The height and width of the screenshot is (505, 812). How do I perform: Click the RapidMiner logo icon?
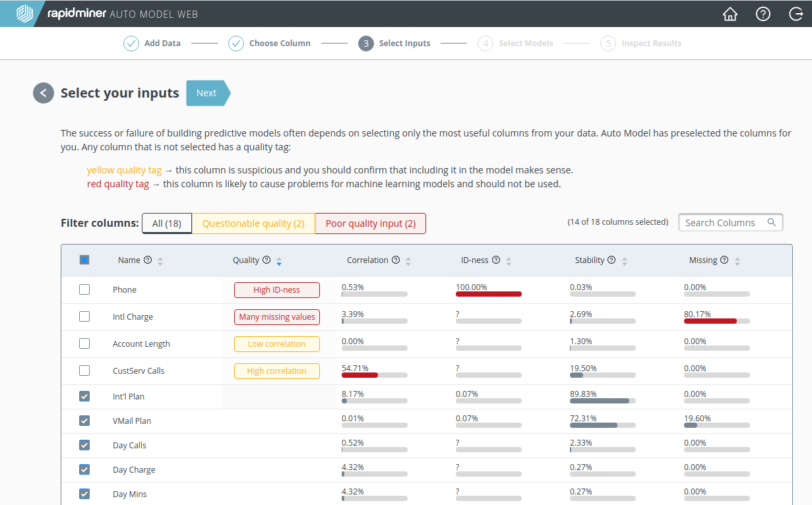click(25, 14)
